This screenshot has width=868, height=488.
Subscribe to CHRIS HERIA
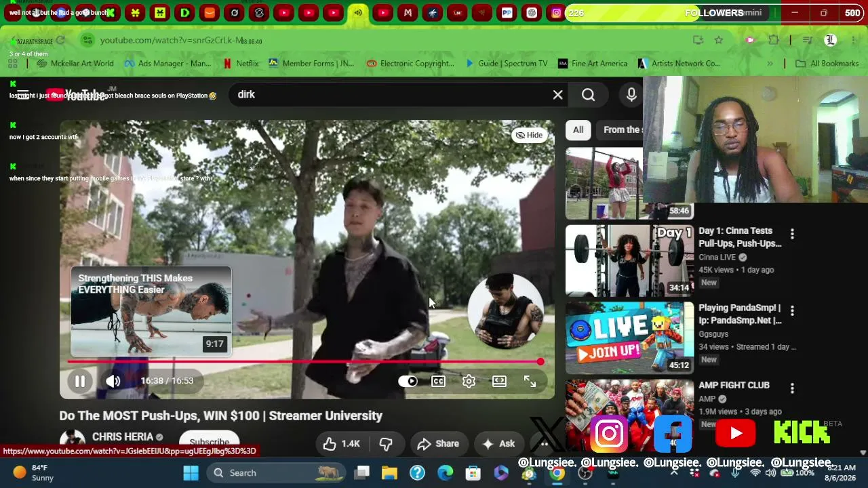pos(209,441)
